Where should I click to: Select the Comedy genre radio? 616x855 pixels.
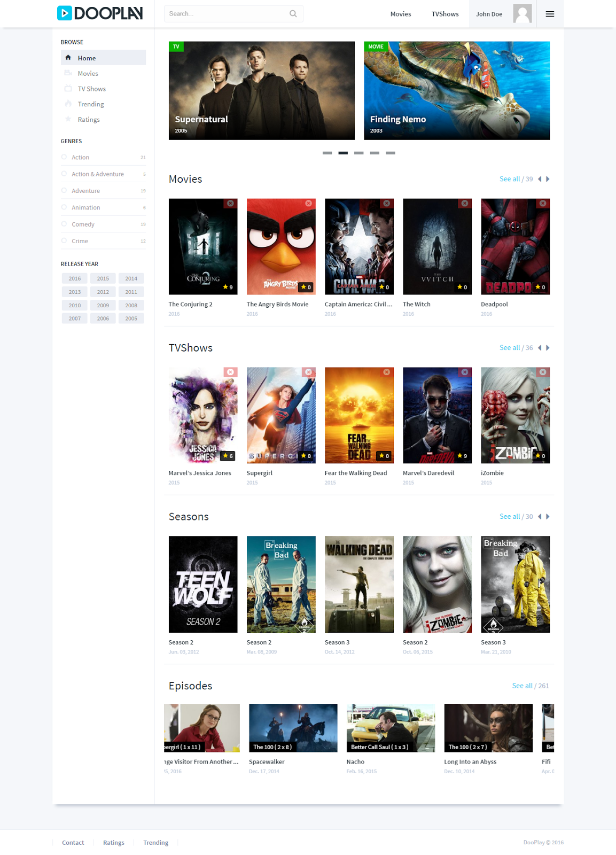click(x=64, y=224)
